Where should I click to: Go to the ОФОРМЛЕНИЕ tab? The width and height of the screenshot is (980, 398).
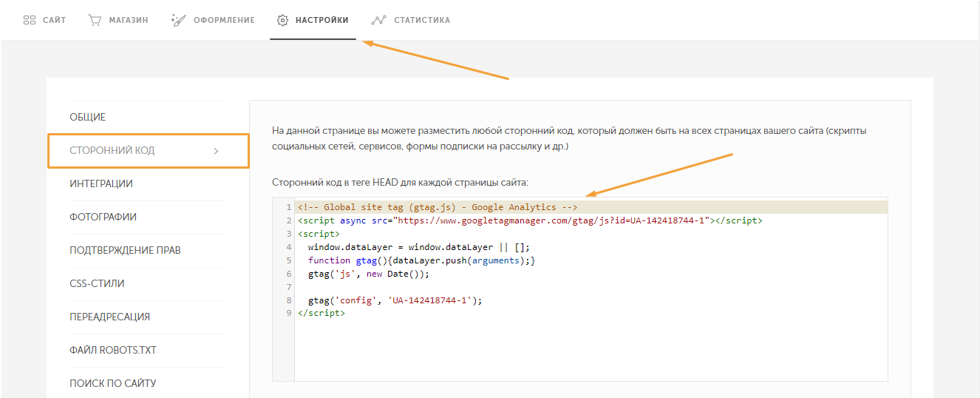coord(213,20)
